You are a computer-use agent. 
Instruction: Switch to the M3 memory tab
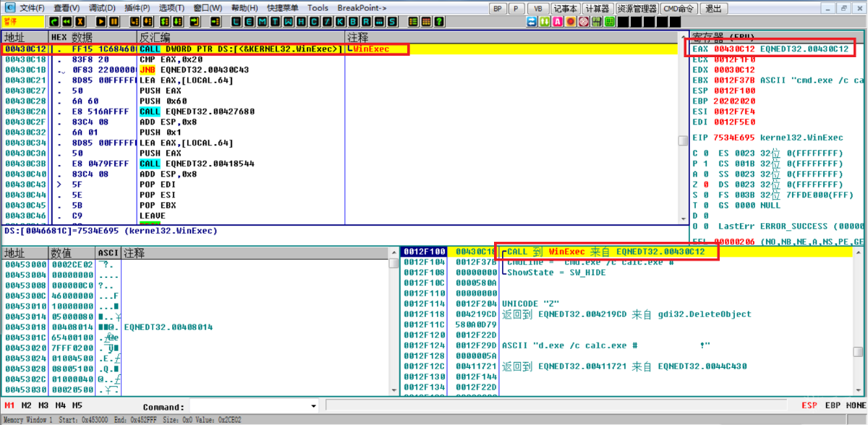(x=44, y=405)
